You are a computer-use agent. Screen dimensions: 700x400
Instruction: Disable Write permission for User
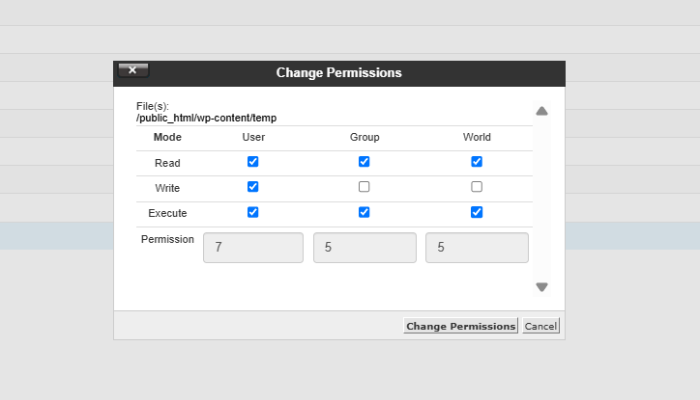(253, 187)
